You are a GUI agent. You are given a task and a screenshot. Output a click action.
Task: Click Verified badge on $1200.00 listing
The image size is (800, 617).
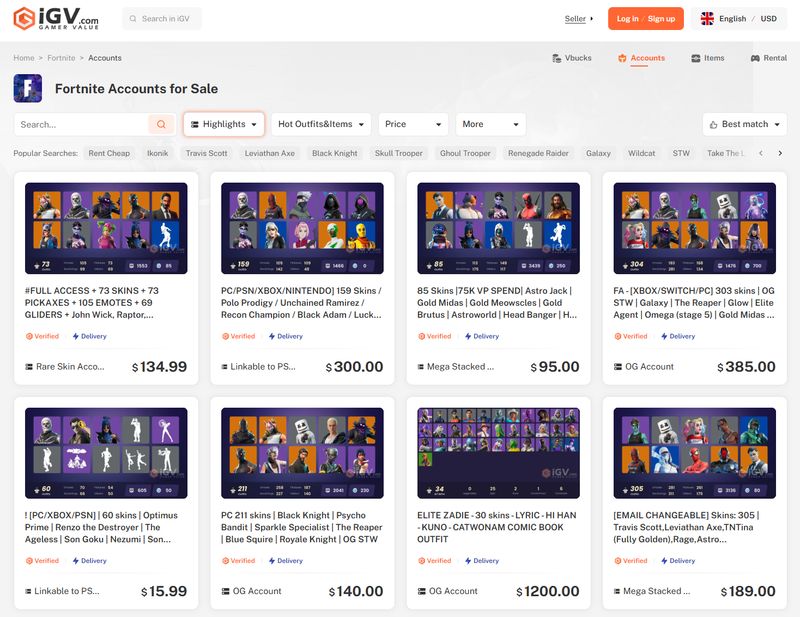(435, 561)
